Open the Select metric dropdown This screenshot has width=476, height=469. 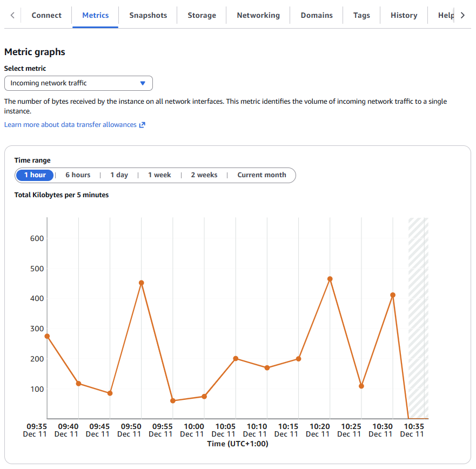point(78,83)
